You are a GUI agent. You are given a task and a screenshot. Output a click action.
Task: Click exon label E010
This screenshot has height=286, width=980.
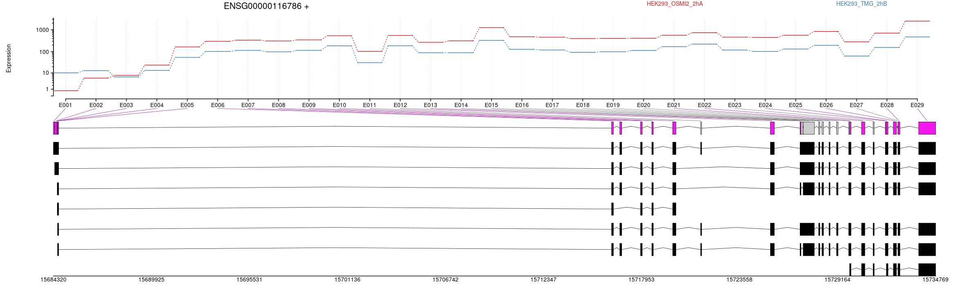(x=339, y=105)
